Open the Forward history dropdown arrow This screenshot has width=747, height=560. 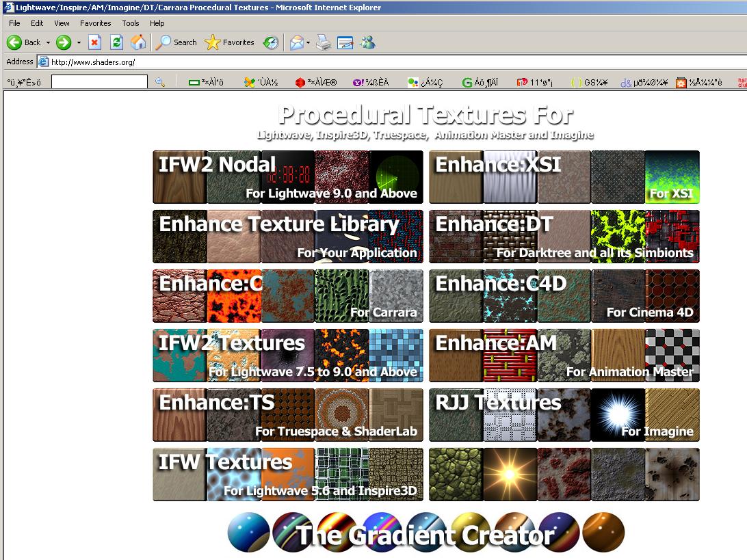coord(79,42)
